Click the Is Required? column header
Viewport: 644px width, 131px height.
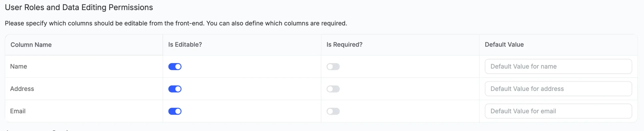pyautogui.click(x=344, y=45)
